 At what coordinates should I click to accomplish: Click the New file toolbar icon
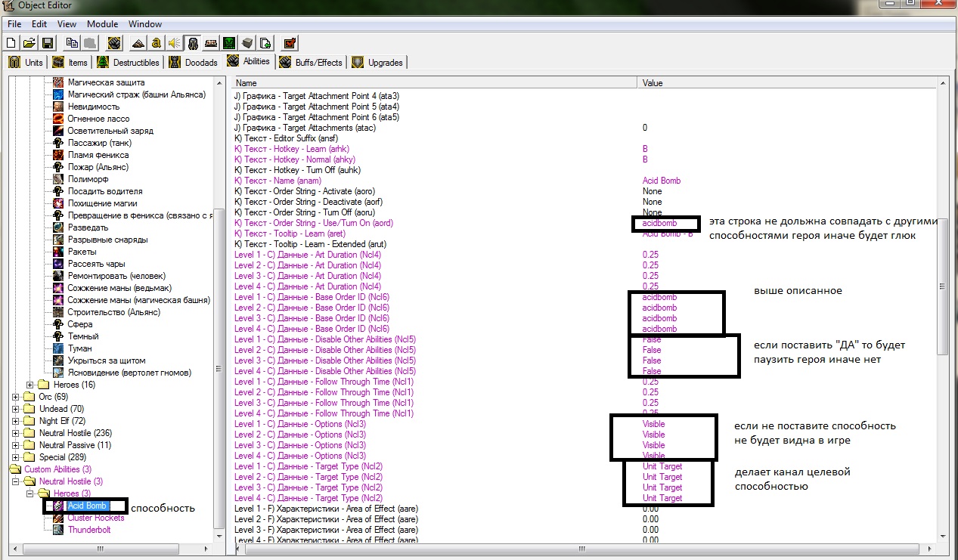[x=11, y=43]
